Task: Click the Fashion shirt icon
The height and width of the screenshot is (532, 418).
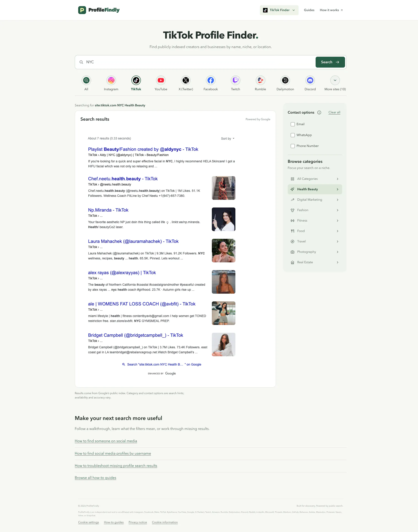Action: [x=292, y=210]
